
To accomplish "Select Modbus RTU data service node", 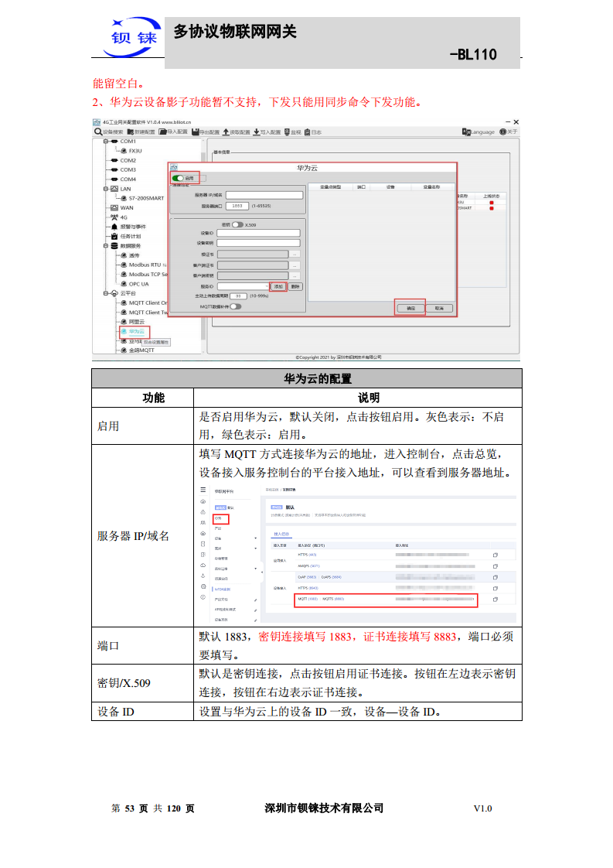I will coord(147,265).
